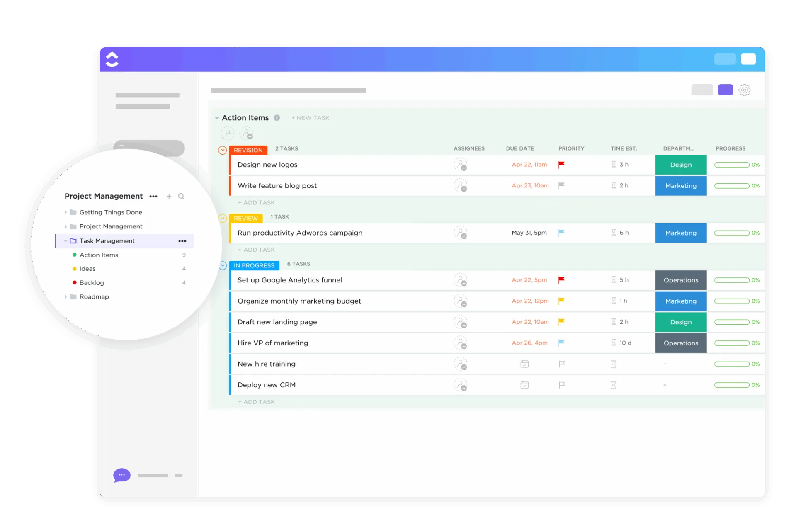This screenshot has height=532, width=796.
Task: Open Task Management ellipsis options
Action: (x=182, y=241)
